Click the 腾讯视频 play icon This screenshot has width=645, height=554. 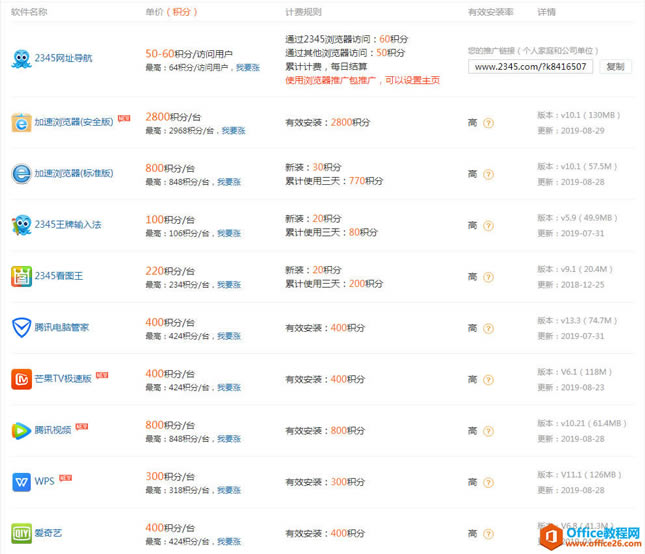pos(21,431)
